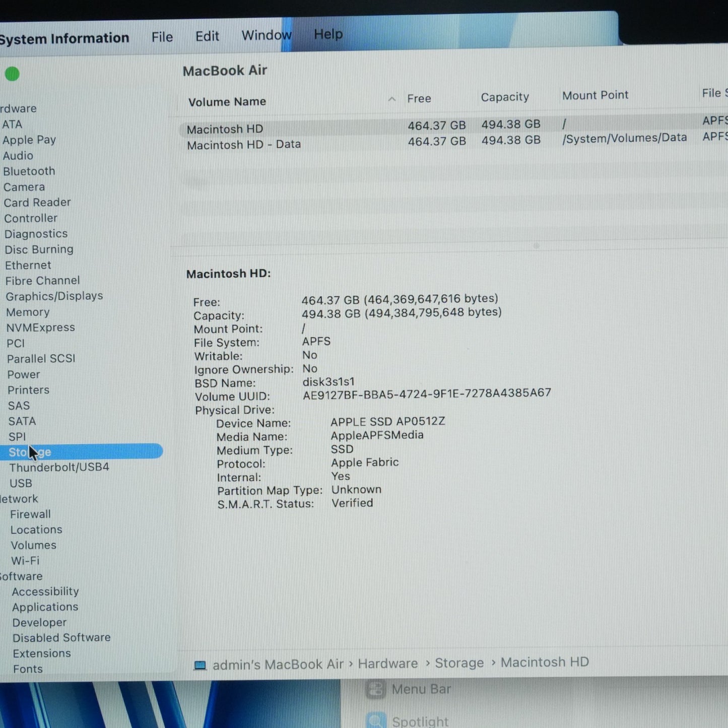The image size is (728, 728).
Task: Click Storage in the bottom path bar
Action: point(459,663)
